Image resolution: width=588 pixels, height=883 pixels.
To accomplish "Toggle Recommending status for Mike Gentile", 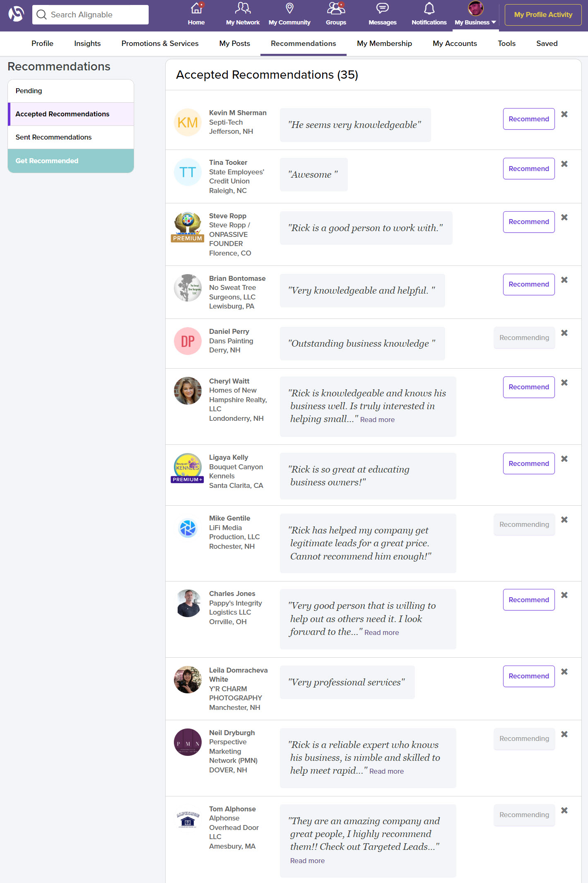I will tap(524, 524).
